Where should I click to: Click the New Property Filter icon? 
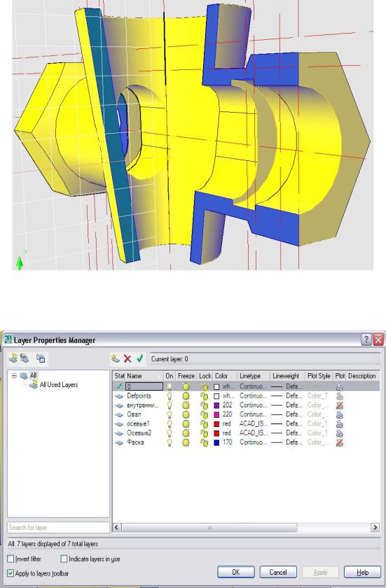pos(13,358)
